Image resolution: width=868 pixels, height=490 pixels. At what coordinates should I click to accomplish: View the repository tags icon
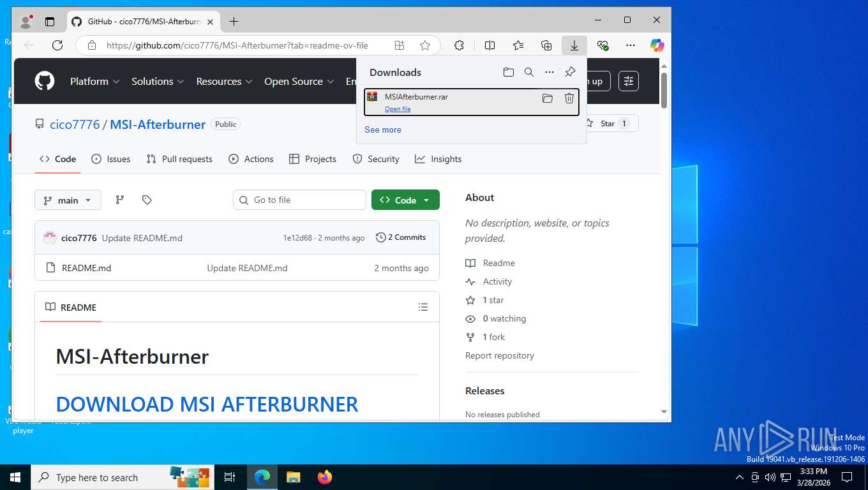point(147,200)
